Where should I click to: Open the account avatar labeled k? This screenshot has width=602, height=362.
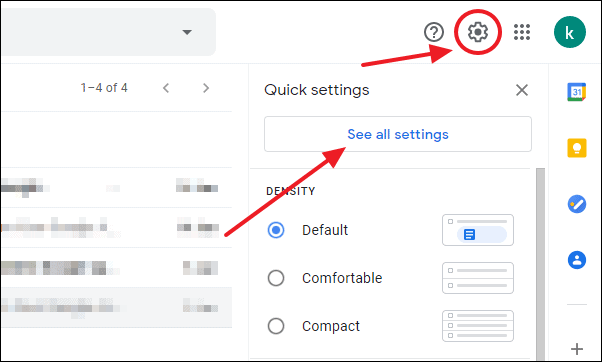tap(570, 32)
